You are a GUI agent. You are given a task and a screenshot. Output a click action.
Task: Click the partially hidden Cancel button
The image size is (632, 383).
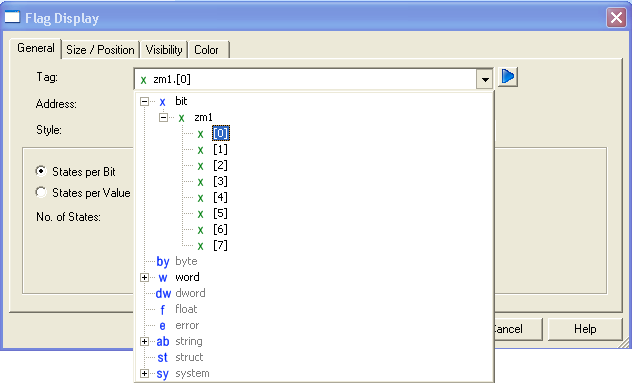pyautogui.click(x=518, y=329)
